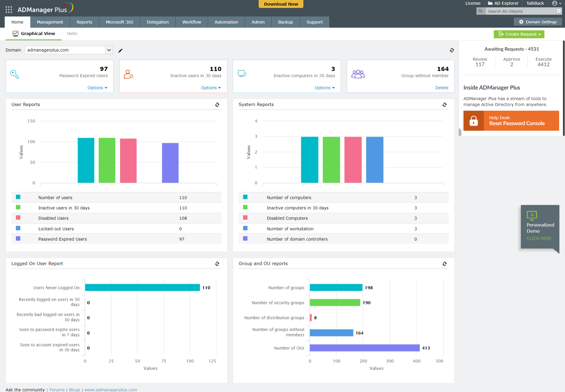Select the Management tab

coord(50,22)
